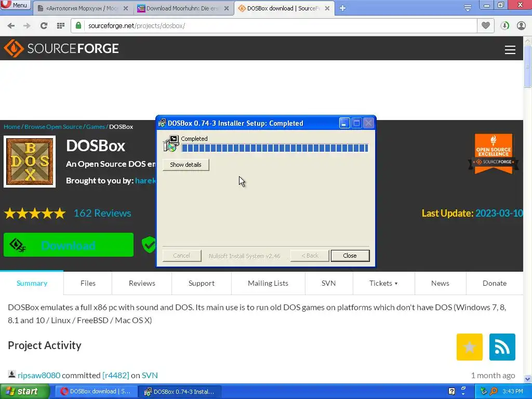Open the News tab
532x399 pixels.
pos(440,283)
